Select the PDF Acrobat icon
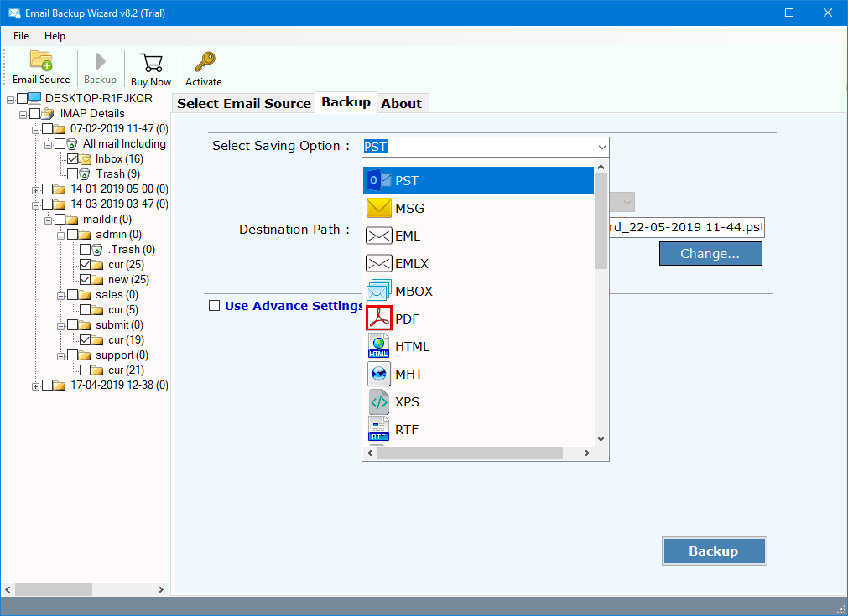The width and height of the screenshot is (848, 616). click(378, 318)
